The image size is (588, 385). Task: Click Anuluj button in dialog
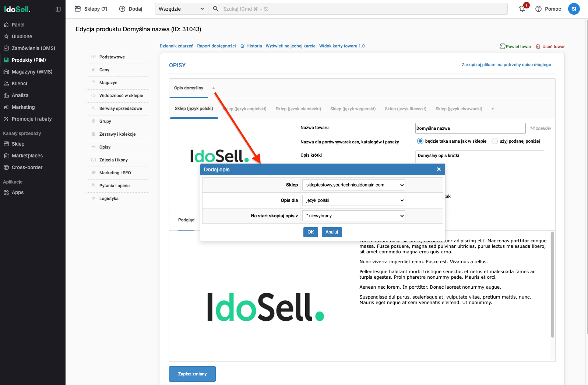[332, 232]
